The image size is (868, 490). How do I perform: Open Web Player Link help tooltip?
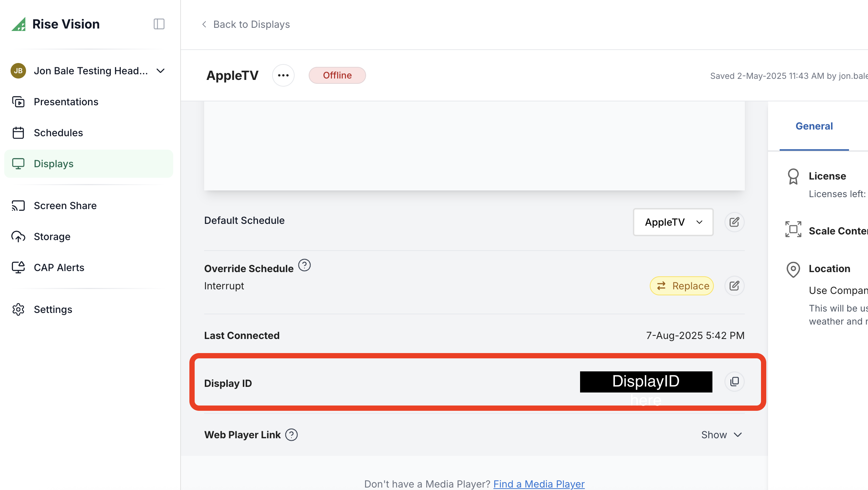291,435
